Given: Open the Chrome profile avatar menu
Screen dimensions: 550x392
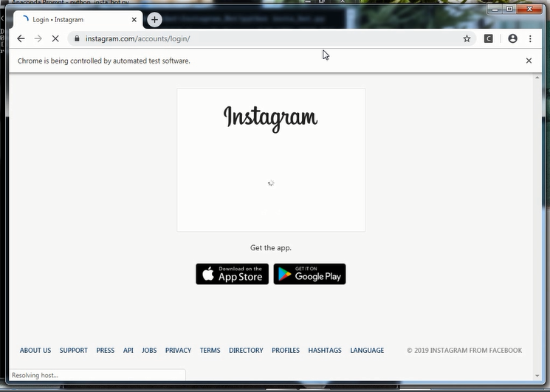Looking at the screenshot, I should coord(512,38).
